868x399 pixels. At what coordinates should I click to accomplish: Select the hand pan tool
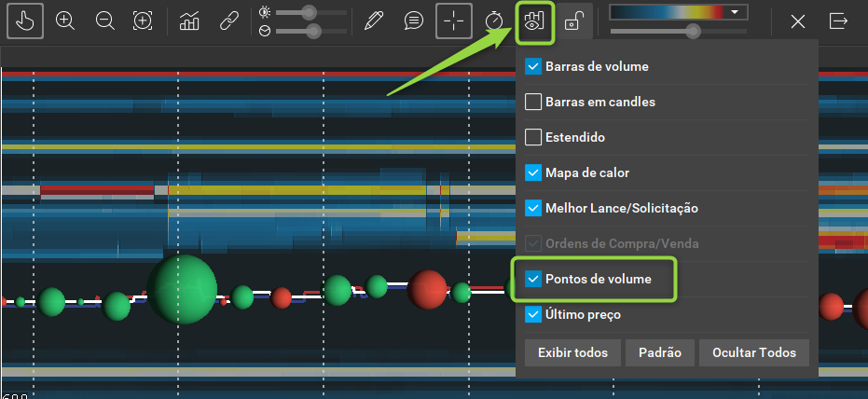coord(25,21)
